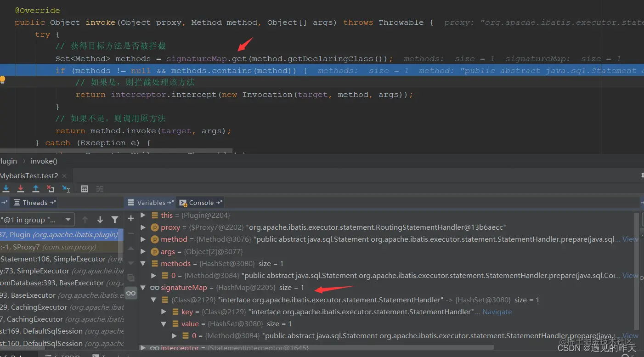Image resolution: width=644 pixels, height=357 pixels.
Task: Switch to the Console tab
Action: [x=201, y=203]
